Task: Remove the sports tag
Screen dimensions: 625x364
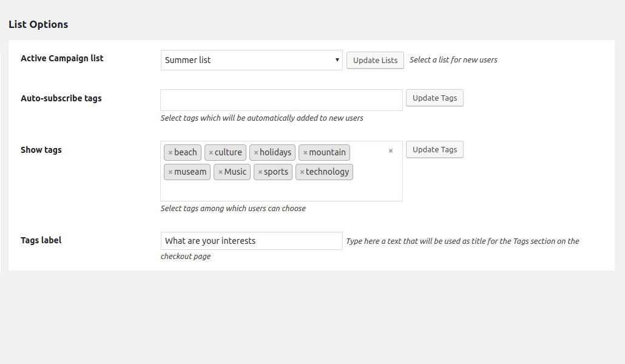Action: pyautogui.click(x=260, y=172)
